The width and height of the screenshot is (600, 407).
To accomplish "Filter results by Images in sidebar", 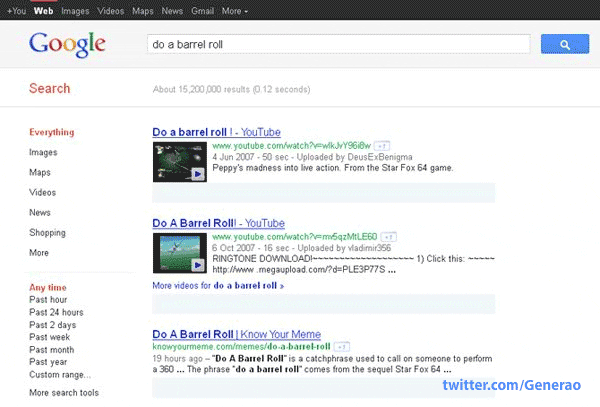I will (43, 152).
